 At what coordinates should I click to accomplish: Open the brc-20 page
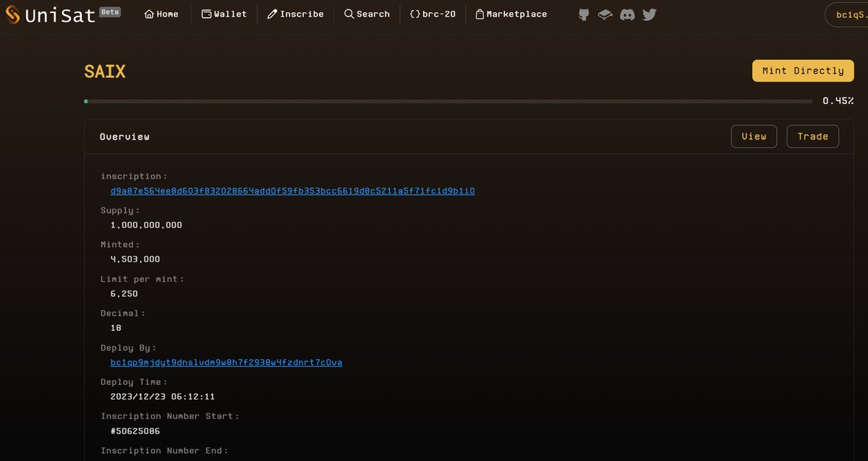coord(433,14)
